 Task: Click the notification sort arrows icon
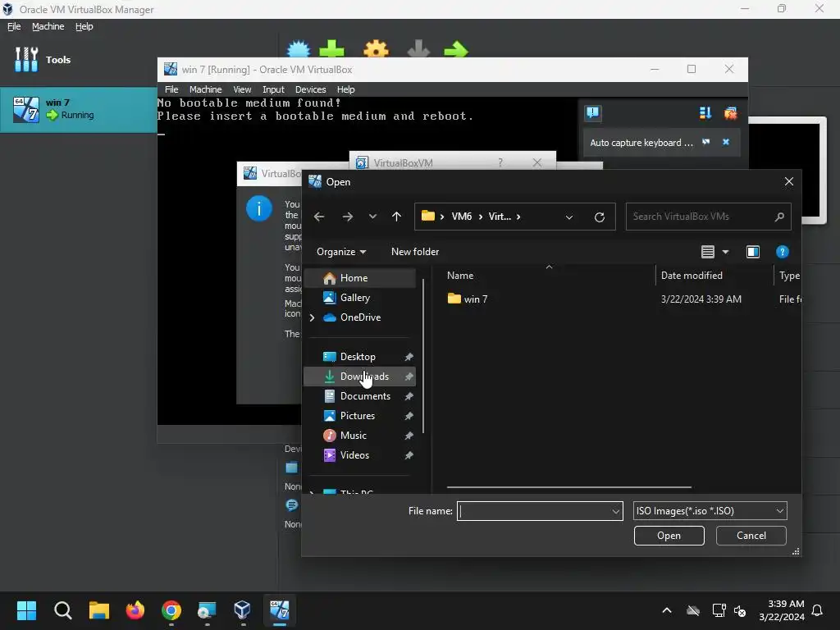(x=705, y=113)
